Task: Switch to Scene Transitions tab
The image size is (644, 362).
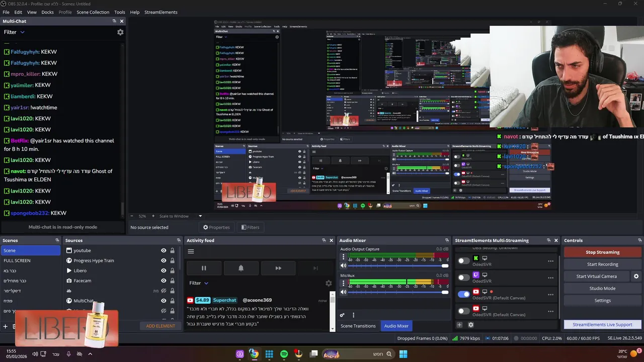Action: click(x=358, y=326)
